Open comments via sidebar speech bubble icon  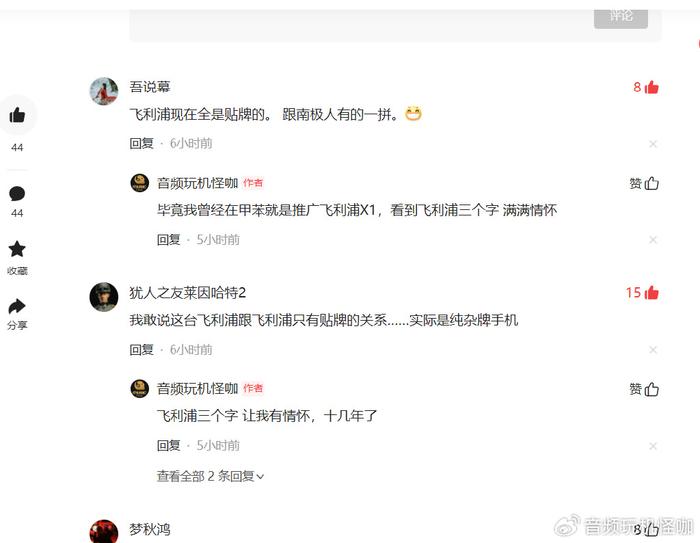pyautogui.click(x=17, y=194)
